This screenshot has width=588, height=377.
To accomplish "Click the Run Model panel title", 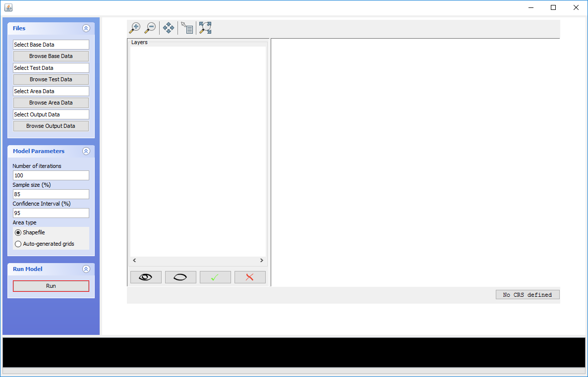I will pos(28,269).
